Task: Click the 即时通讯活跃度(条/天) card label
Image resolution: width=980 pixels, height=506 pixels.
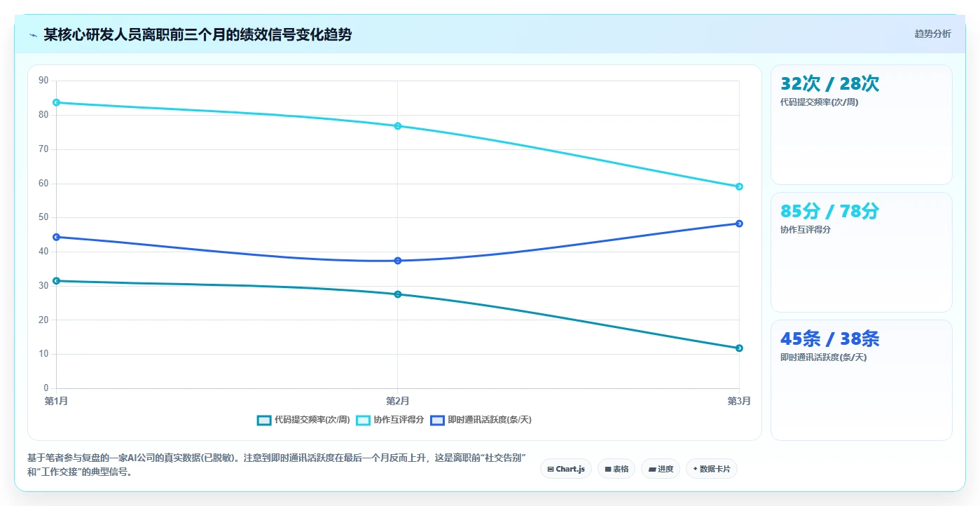Action: point(823,357)
